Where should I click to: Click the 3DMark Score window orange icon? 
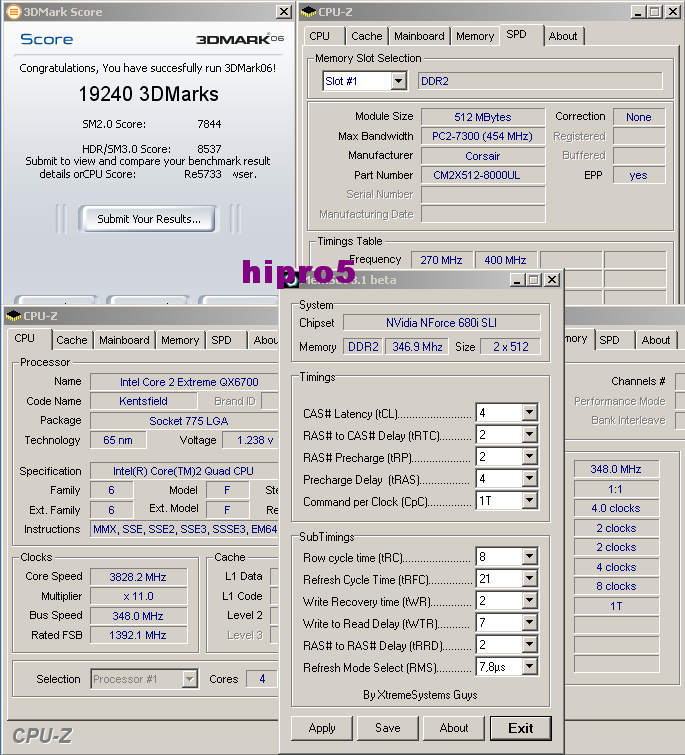coord(14,12)
